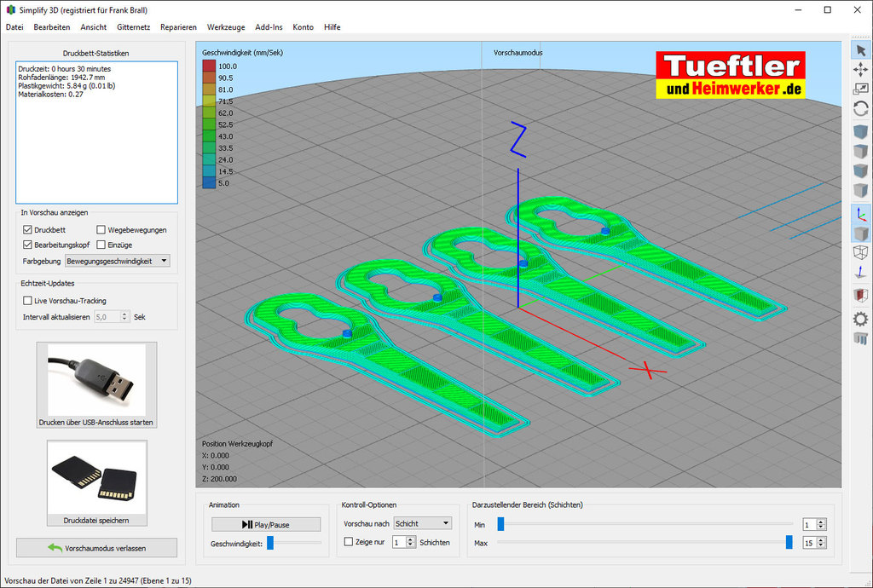
Task: Click the SD card Druckdatei speichern thumbnail
Action: [97, 477]
